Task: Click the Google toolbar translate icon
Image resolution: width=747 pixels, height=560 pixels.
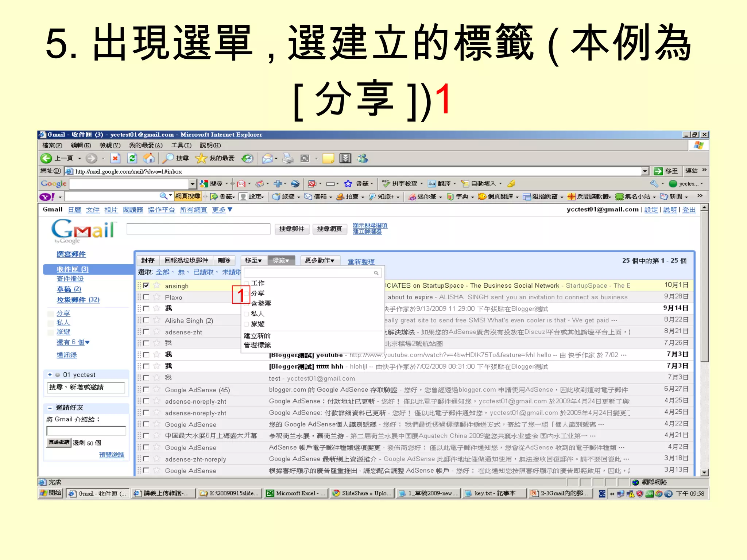Action: click(x=432, y=183)
